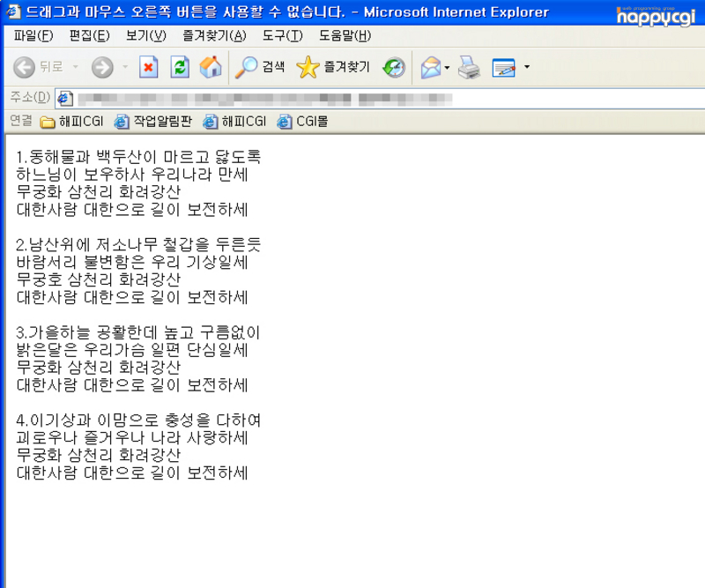Click the text line '4.이기상과 이맘으로 충성을 다하여'
This screenshot has width=705, height=588.
(138, 421)
